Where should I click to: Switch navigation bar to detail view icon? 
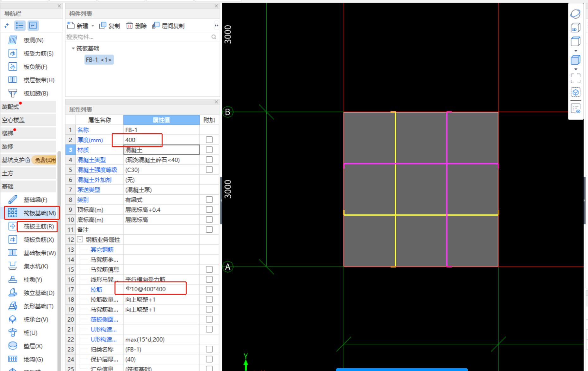pyautogui.click(x=33, y=26)
